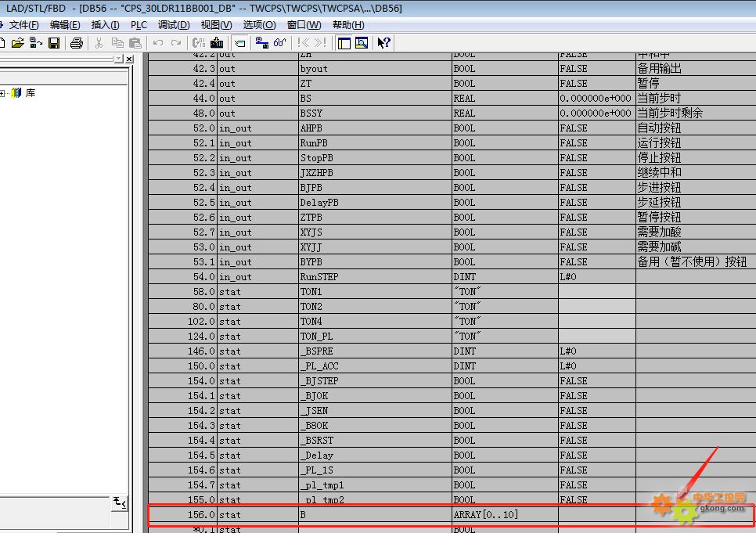Click the Compile toolbar icon
This screenshot has width=756, height=533.
coord(199,43)
